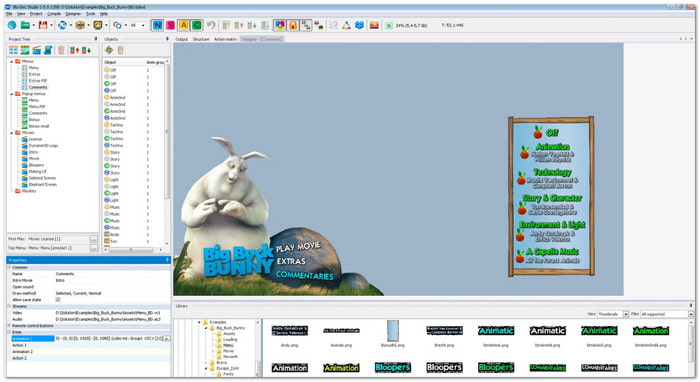Open the Compile menu
This screenshot has height=382, width=700.
pos(54,14)
